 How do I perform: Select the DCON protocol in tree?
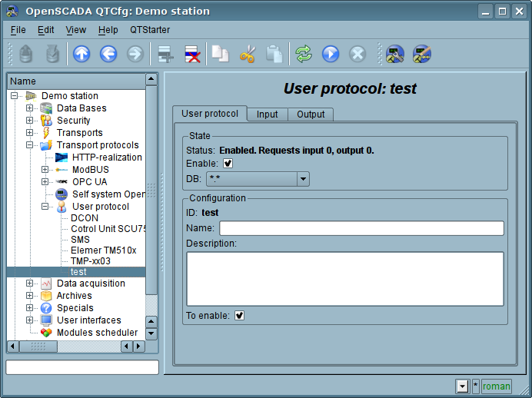[x=85, y=218]
